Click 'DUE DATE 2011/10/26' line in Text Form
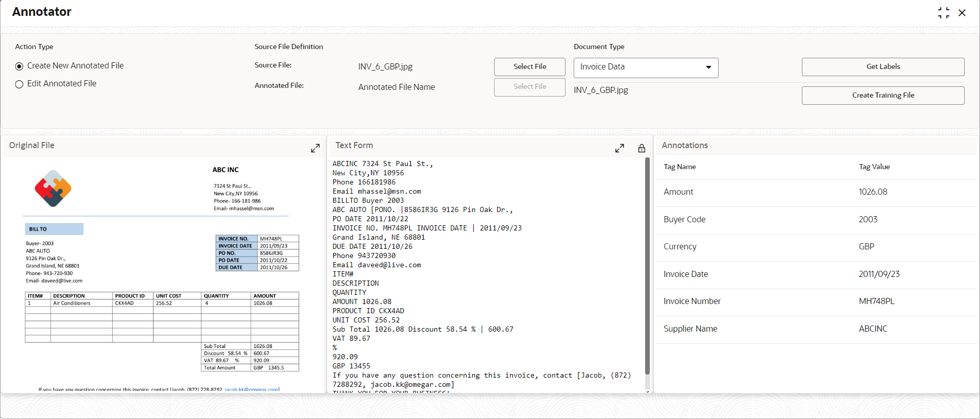980x419 pixels. point(373,247)
